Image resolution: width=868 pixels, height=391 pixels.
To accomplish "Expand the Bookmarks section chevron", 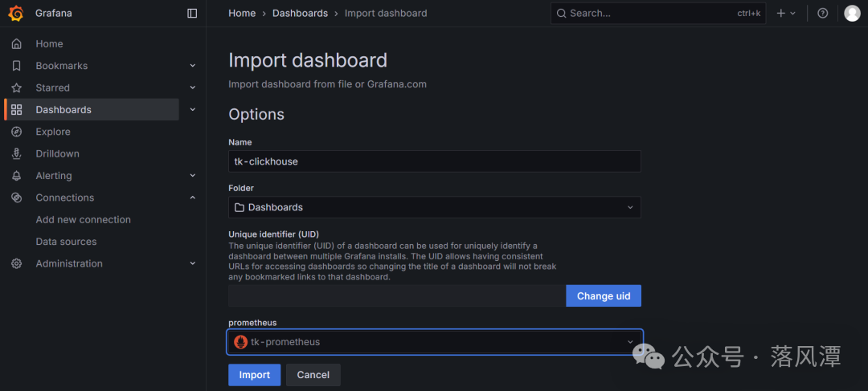I will tap(193, 65).
